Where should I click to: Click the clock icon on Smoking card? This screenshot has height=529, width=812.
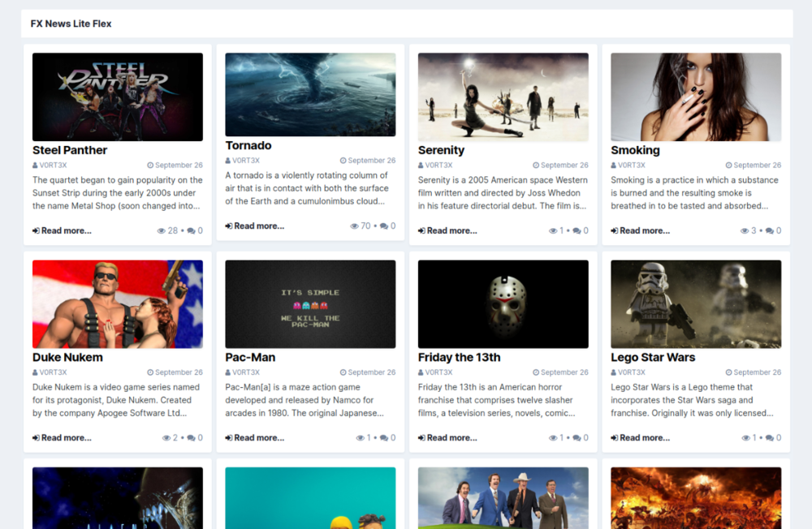tap(729, 166)
